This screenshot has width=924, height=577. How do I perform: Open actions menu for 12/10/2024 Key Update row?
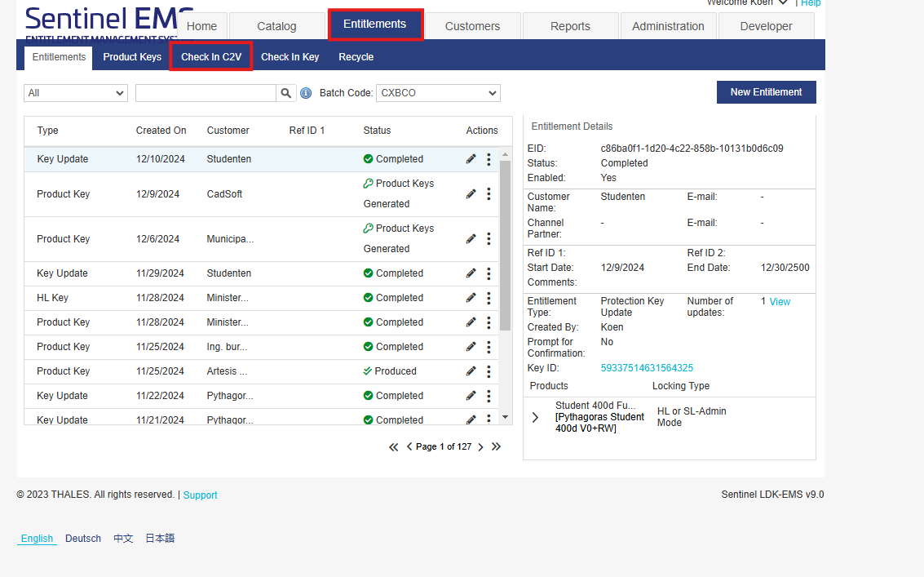click(489, 158)
